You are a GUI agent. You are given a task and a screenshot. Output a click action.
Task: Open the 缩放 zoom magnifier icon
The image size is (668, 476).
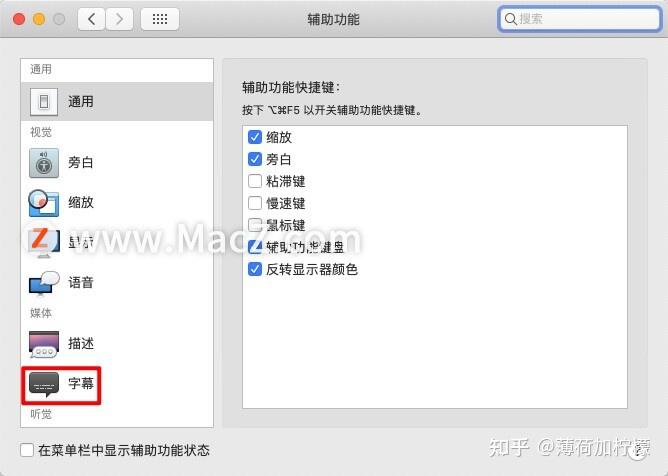point(43,203)
